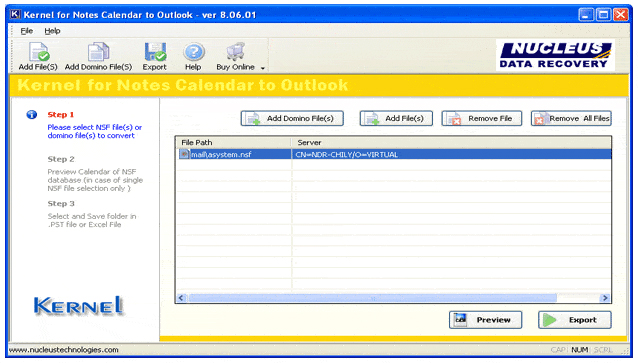638x363 pixels.
Task: Click the NUM indicator in status bar
Action: click(x=579, y=350)
